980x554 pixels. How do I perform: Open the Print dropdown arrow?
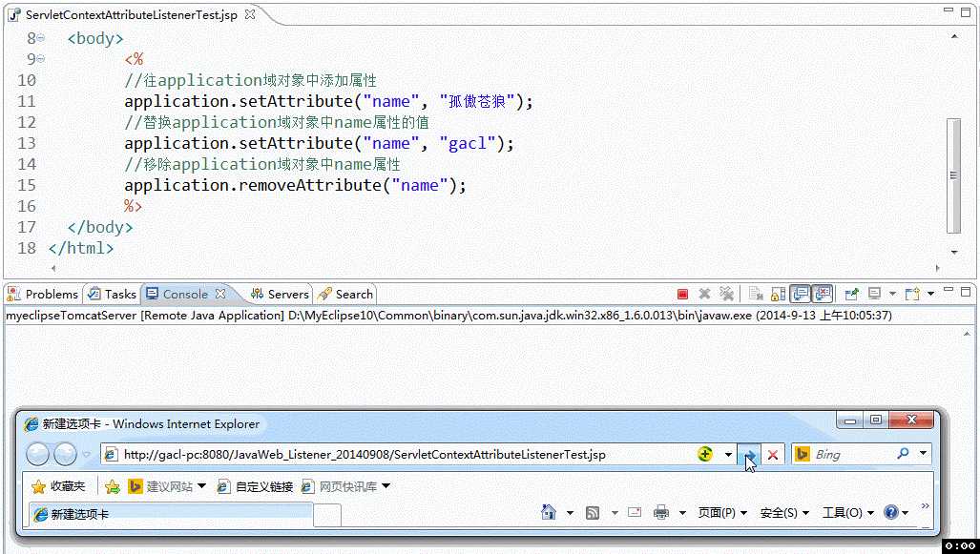[682, 513]
